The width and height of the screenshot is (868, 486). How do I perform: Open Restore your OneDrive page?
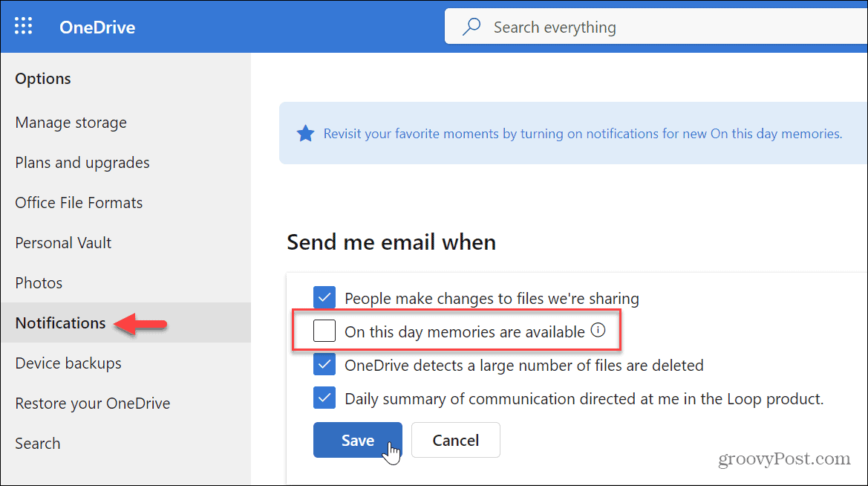93,404
